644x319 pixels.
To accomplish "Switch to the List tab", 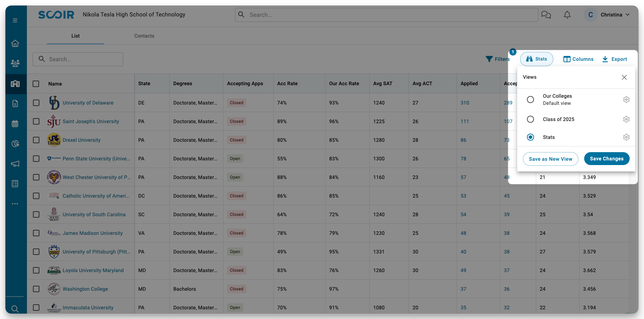I will coord(76,36).
